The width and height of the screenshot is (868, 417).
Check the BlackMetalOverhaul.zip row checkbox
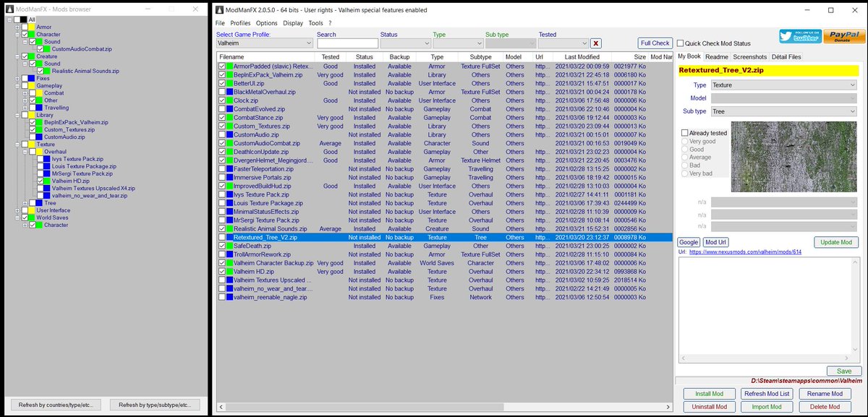click(x=222, y=92)
